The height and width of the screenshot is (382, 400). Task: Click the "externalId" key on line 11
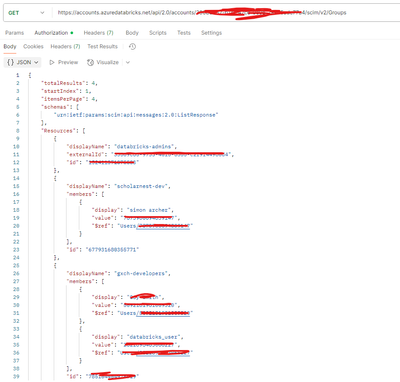tap(85, 155)
